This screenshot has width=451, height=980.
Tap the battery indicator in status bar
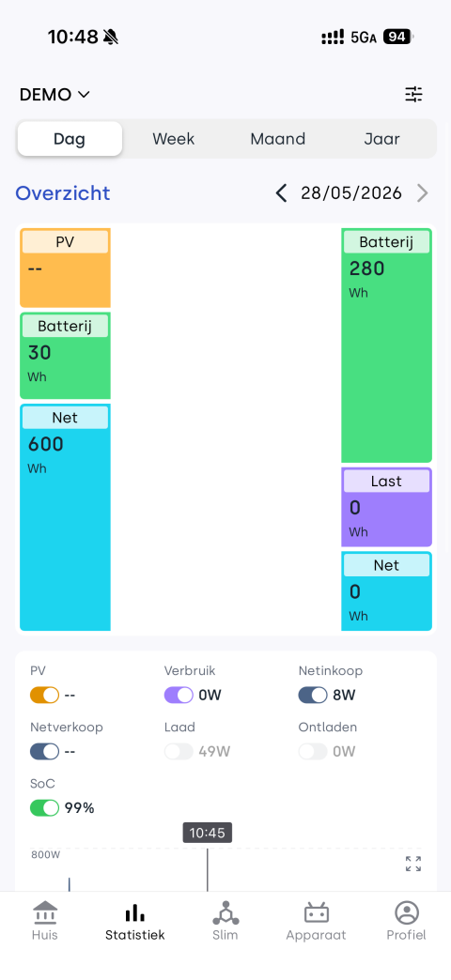pyautogui.click(x=397, y=37)
